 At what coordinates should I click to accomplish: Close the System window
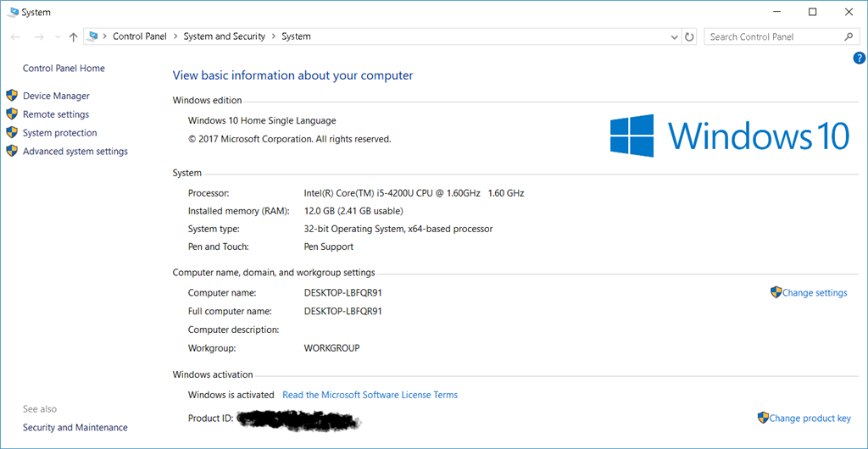coord(849,12)
